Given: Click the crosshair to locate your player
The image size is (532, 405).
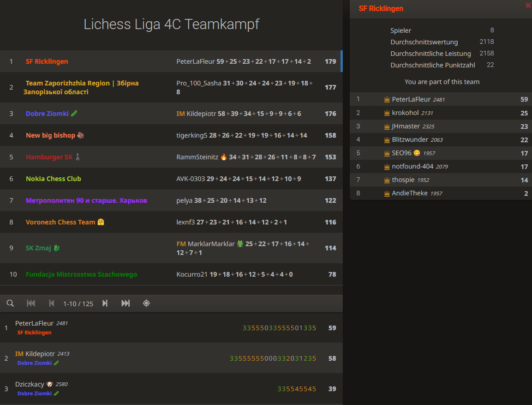Looking at the screenshot, I should [x=146, y=303].
